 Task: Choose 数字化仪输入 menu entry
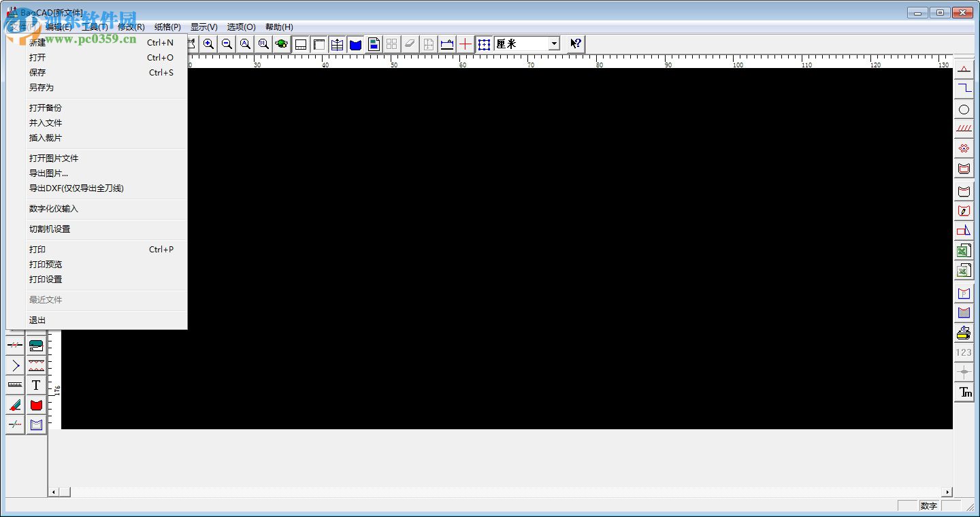pos(97,208)
